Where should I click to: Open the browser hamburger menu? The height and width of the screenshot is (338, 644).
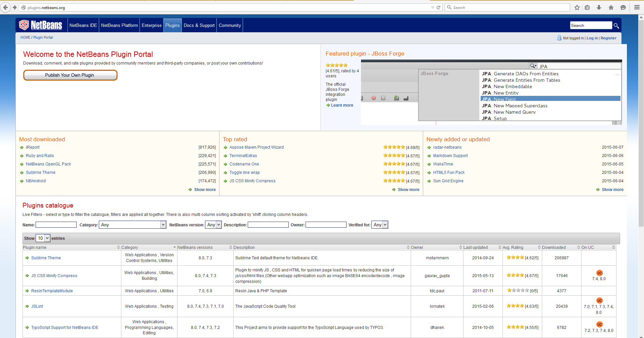[637, 7]
